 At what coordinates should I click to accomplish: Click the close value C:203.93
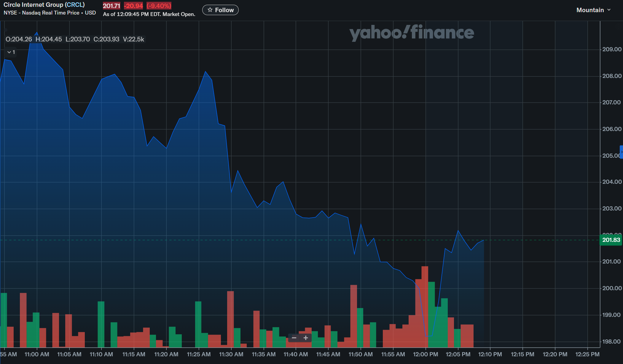click(x=106, y=39)
